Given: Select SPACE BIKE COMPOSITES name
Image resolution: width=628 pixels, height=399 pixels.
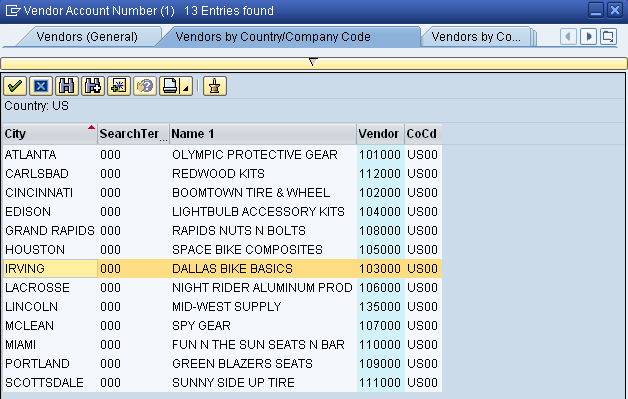Looking at the screenshot, I should pyautogui.click(x=247, y=250).
